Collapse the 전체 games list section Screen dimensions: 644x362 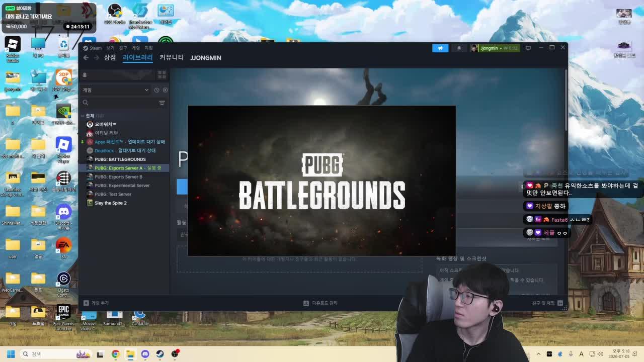(x=83, y=116)
